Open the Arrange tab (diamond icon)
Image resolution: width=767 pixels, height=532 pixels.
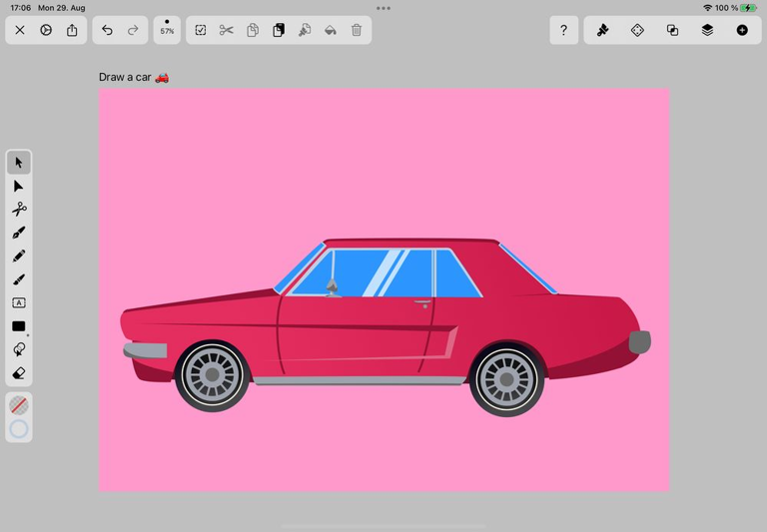pyautogui.click(x=637, y=30)
